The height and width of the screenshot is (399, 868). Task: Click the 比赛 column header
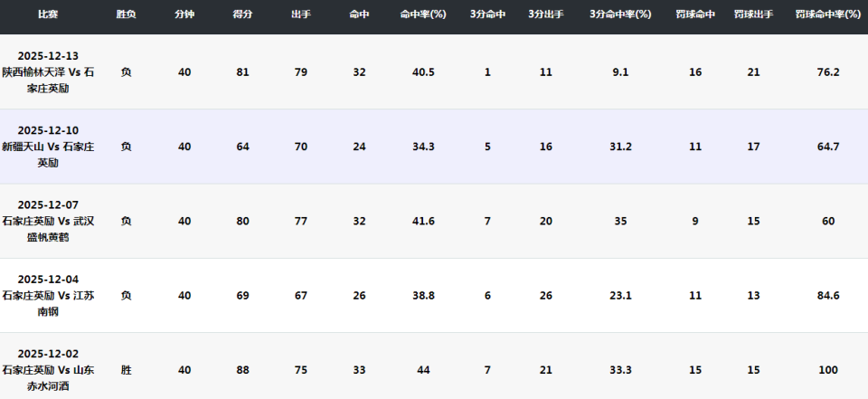point(48,15)
